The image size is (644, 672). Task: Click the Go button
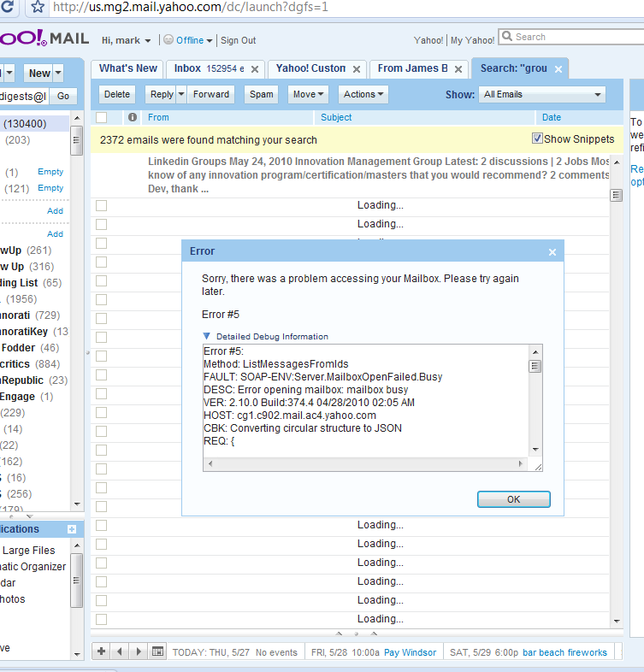pos(63,96)
